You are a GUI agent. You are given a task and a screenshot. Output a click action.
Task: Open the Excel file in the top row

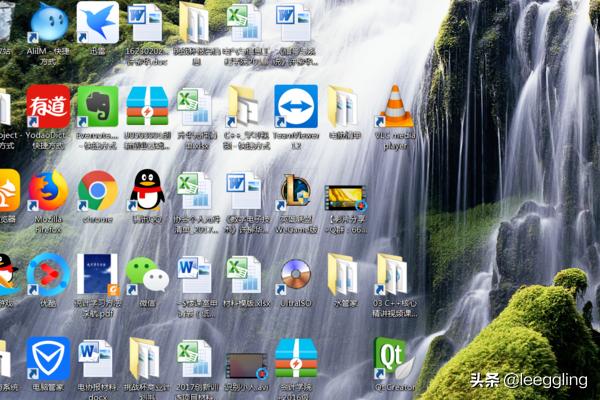[x=245, y=22]
